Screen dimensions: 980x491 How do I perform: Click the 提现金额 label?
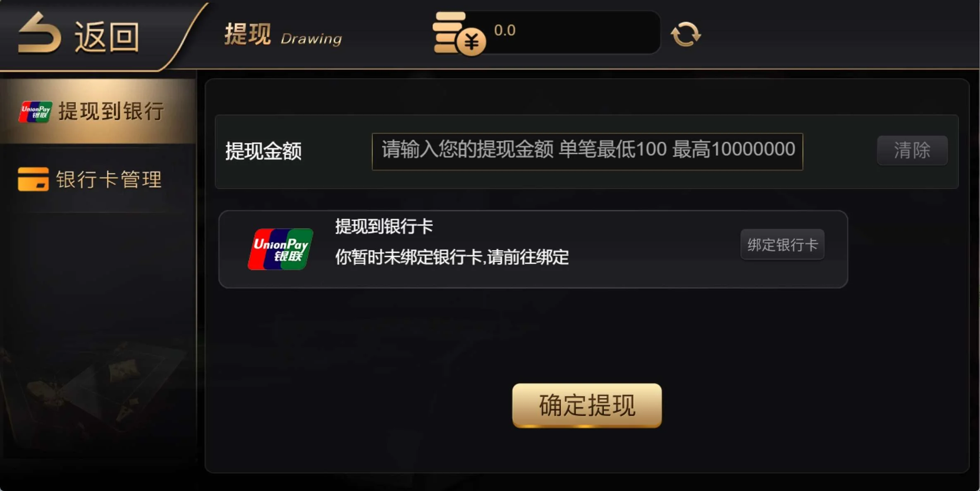263,151
